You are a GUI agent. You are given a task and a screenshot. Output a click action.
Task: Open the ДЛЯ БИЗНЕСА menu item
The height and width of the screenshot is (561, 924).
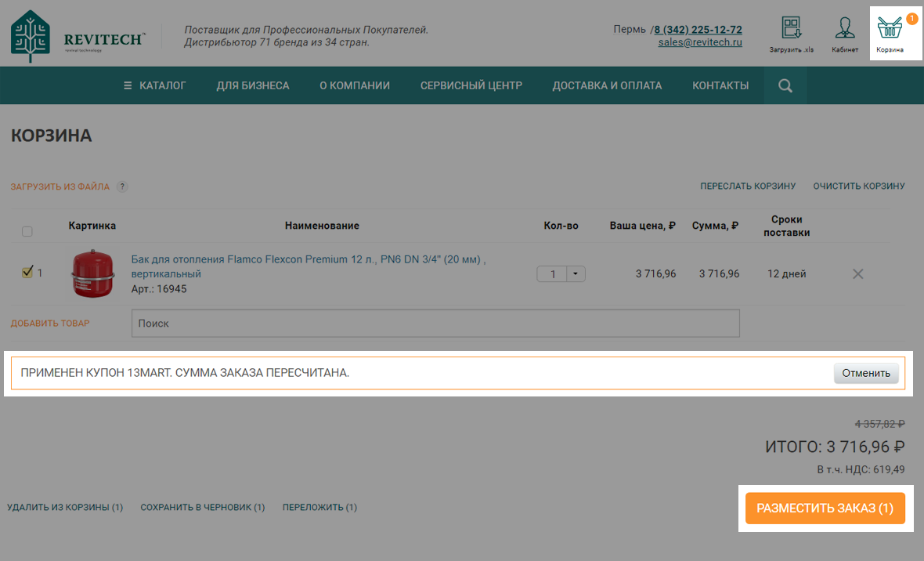253,85
